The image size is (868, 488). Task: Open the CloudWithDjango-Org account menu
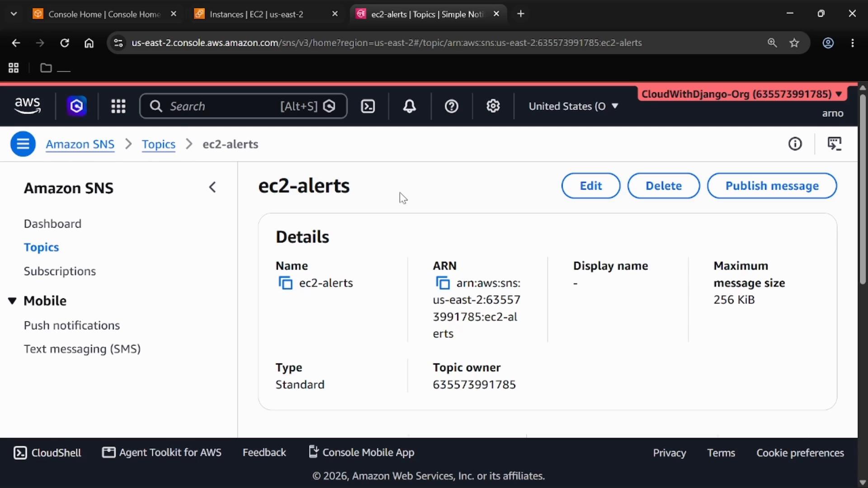pos(741,94)
